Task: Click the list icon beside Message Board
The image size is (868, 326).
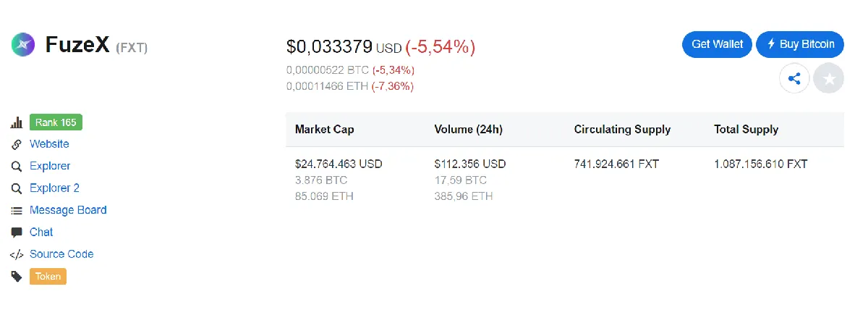Action: click(x=17, y=210)
